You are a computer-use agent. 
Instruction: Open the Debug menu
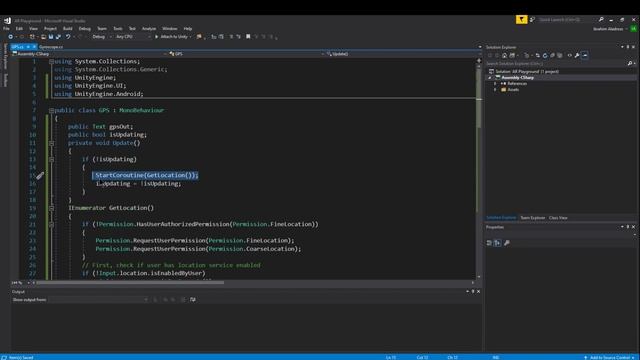point(84,29)
